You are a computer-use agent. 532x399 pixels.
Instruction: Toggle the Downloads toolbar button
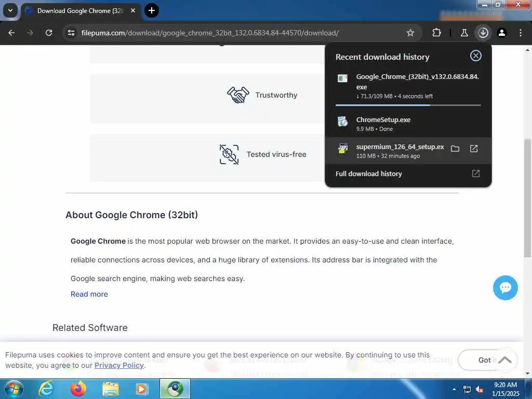pyautogui.click(x=483, y=33)
